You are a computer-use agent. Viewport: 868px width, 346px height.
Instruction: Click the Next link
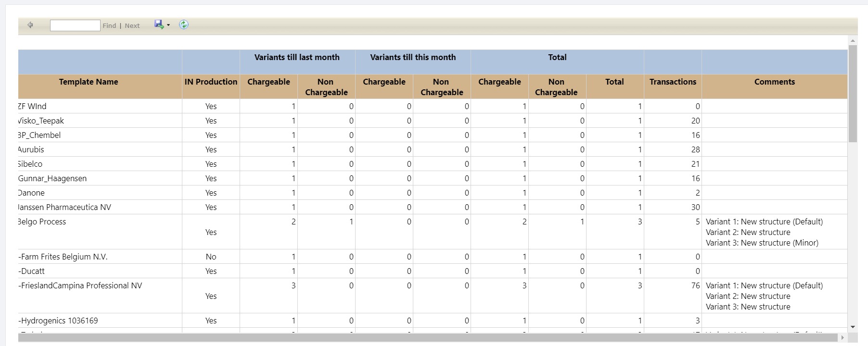pyautogui.click(x=132, y=26)
